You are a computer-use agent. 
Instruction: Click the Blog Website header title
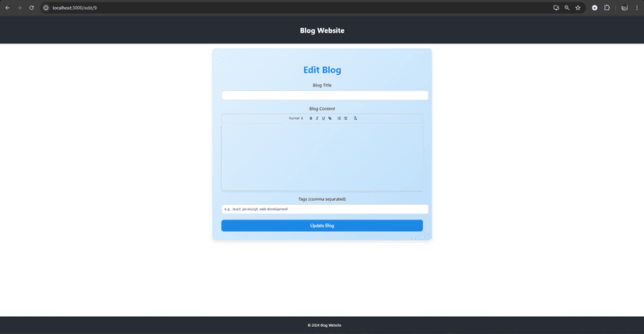[x=322, y=30]
